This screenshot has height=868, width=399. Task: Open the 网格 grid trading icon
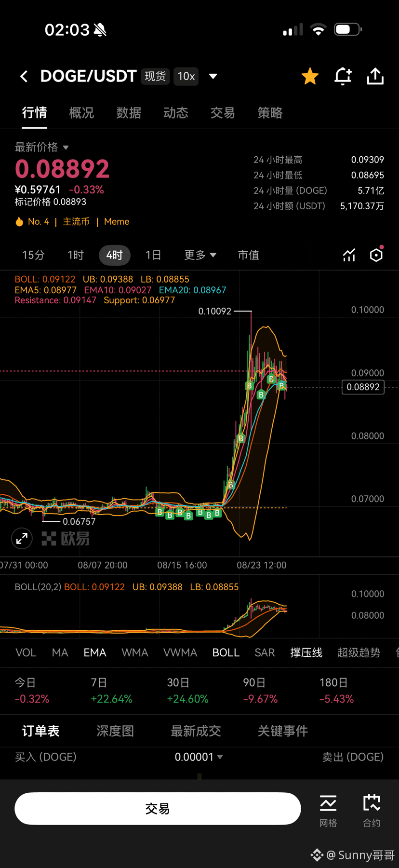click(x=328, y=810)
